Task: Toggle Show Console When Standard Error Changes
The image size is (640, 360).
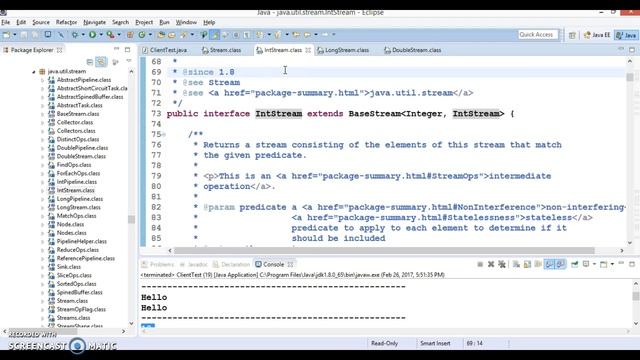Action: click(560, 264)
